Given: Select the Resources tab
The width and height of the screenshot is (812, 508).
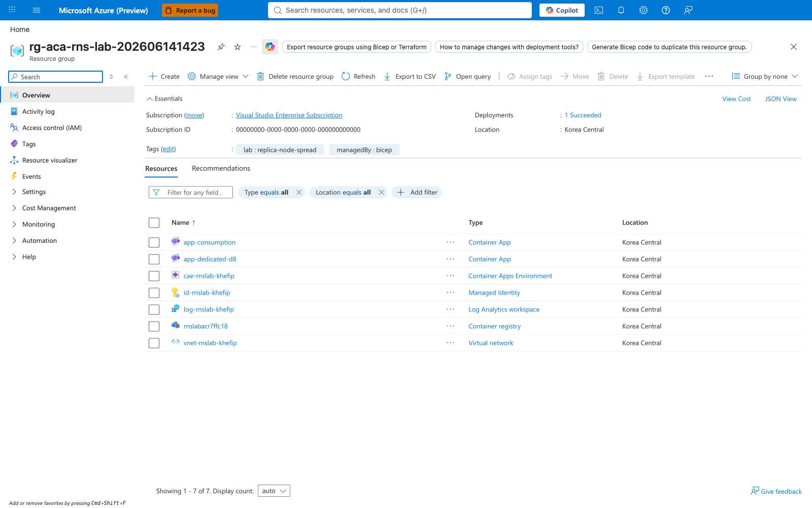Looking at the screenshot, I should [x=161, y=169].
